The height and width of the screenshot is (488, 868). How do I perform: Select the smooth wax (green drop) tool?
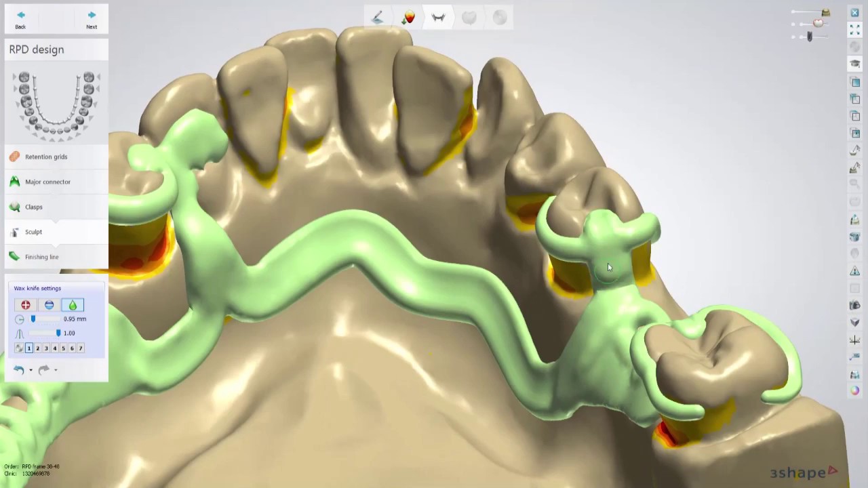click(x=73, y=306)
